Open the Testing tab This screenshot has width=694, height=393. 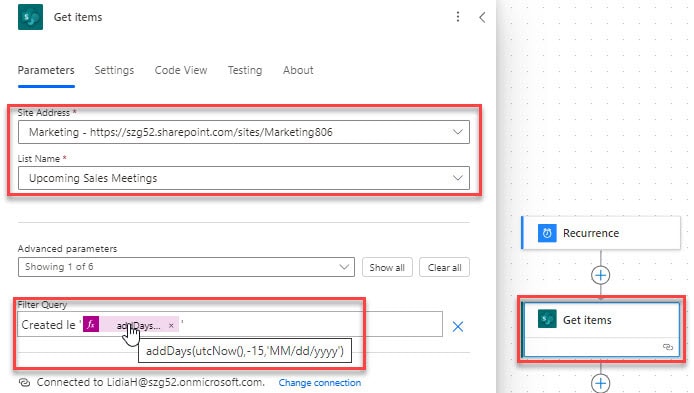(245, 70)
